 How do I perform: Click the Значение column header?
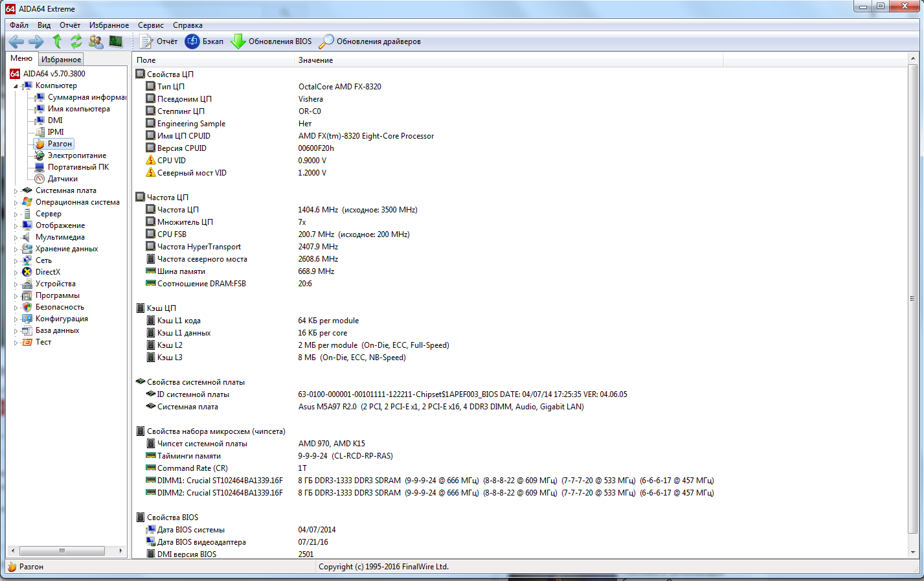[x=508, y=60]
